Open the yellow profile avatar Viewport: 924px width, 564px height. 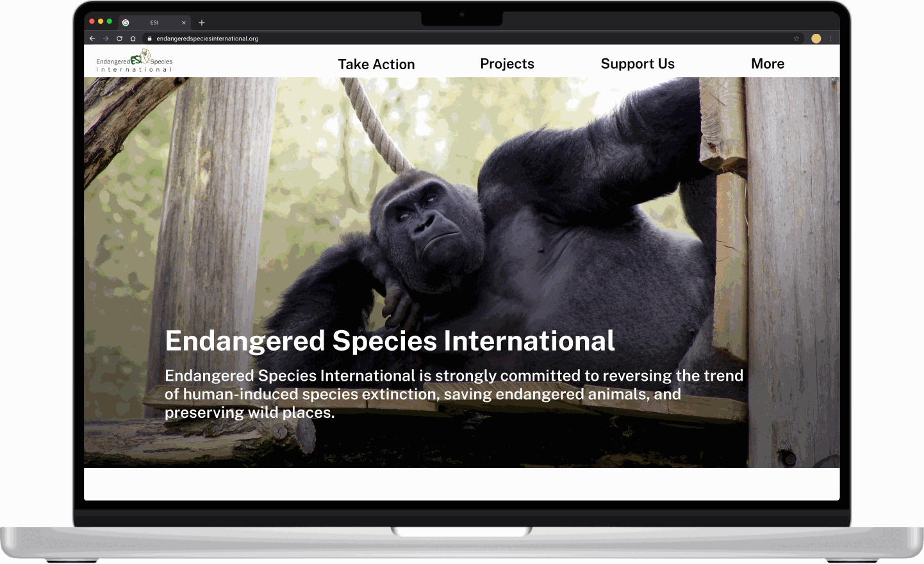coord(816,38)
